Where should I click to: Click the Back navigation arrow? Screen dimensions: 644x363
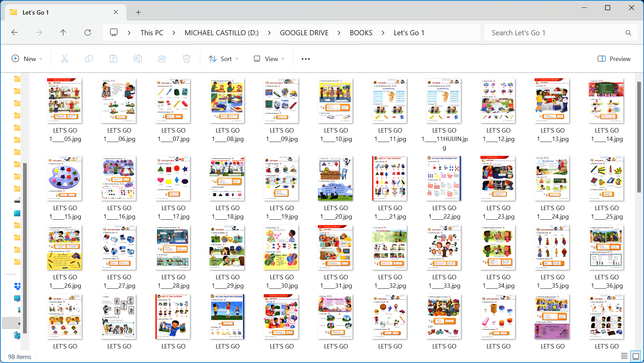point(15,33)
